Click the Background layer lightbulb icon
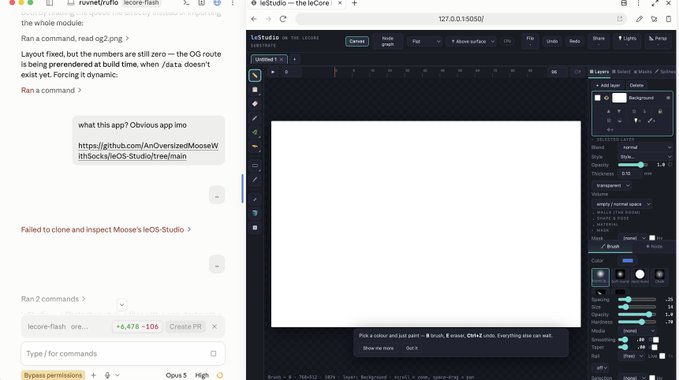Image resolution: width=679 pixels, height=380 pixels. click(x=637, y=120)
